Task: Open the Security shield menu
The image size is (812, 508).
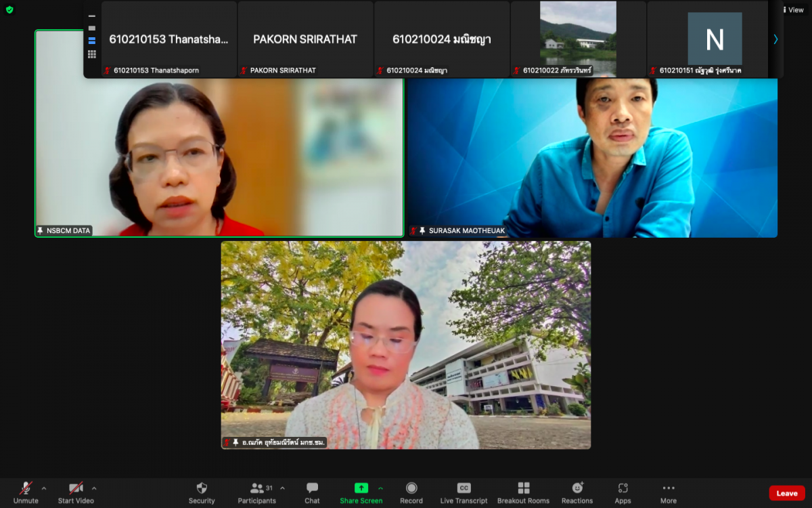Action: point(202,492)
